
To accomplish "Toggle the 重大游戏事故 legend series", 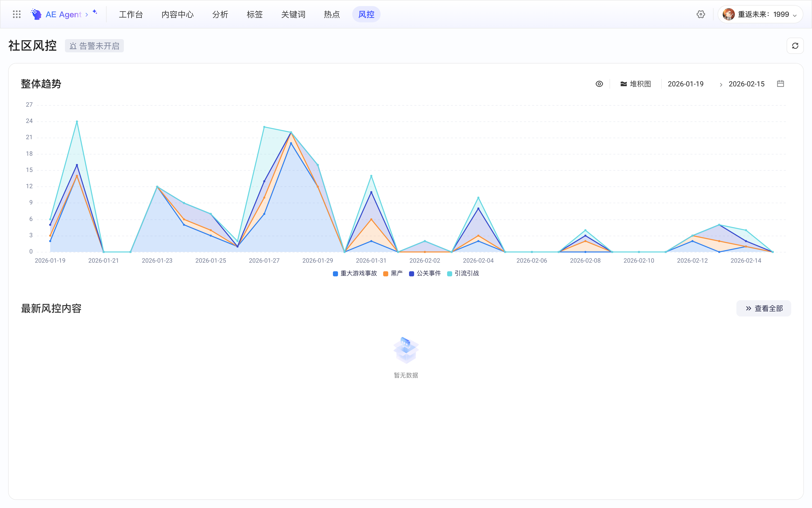I will tap(355, 274).
